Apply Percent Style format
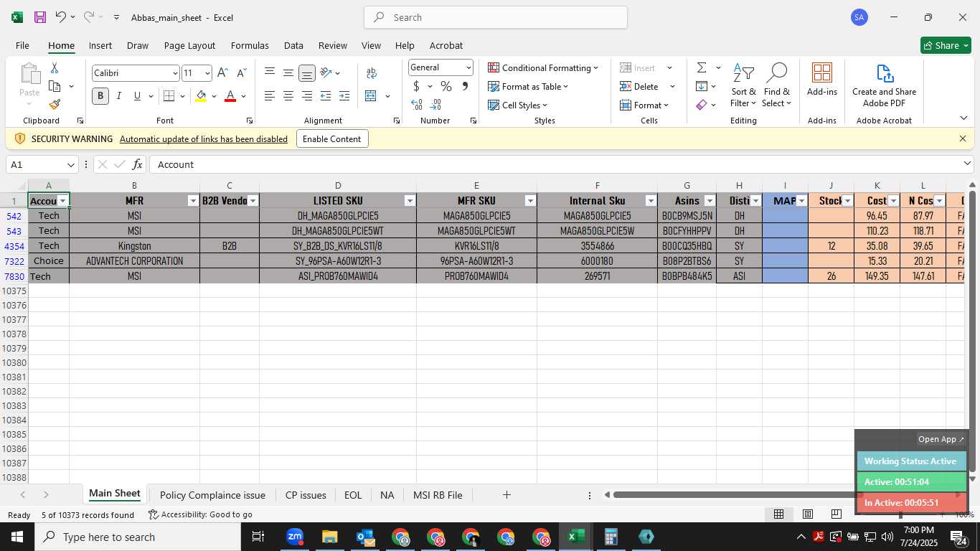Viewport: 980px width, 551px height. click(446, 86)
